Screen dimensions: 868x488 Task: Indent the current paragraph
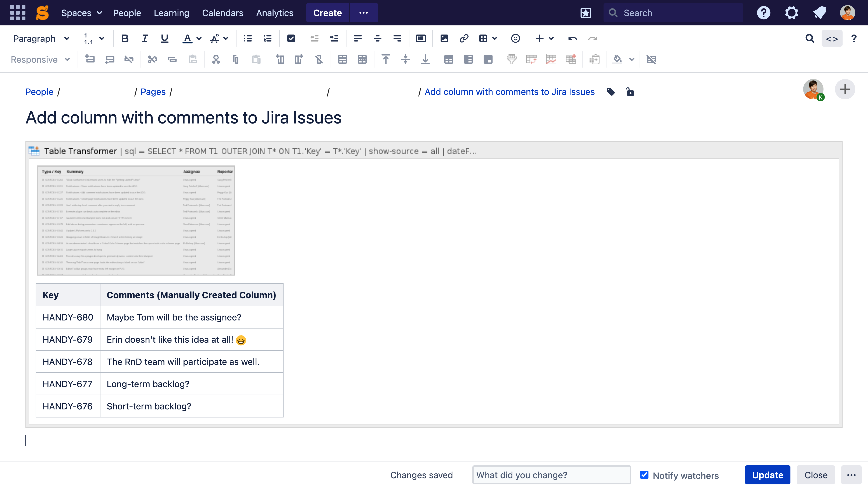tap(334, 38)
